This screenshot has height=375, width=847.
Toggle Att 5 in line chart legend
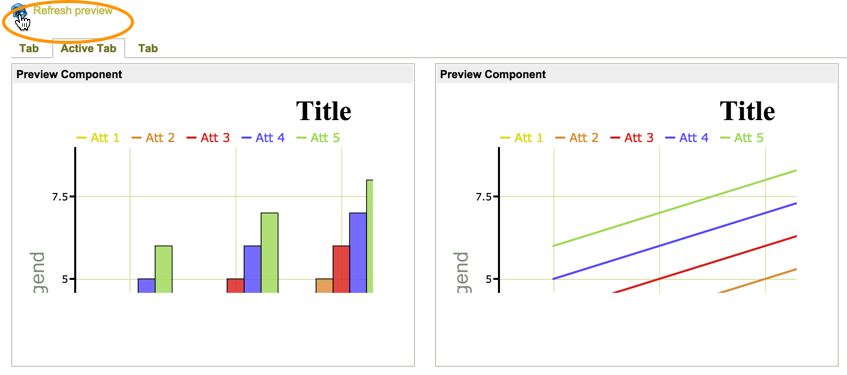pyautogui.click(x=742, y=138)
